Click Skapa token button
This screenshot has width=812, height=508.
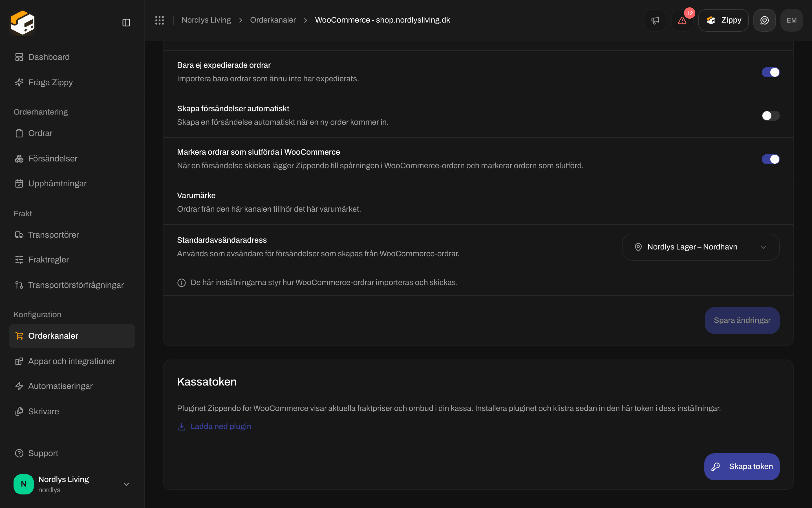[742, 467]
